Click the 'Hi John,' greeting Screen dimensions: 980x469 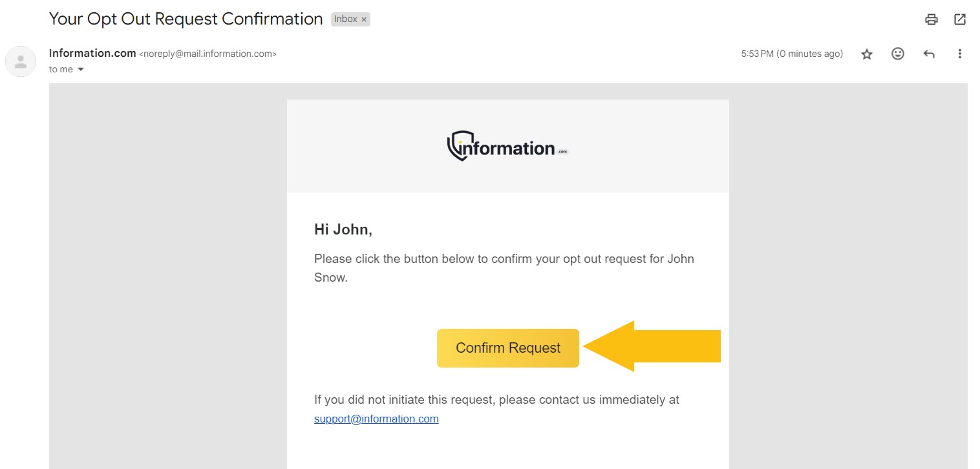(343, 229)
